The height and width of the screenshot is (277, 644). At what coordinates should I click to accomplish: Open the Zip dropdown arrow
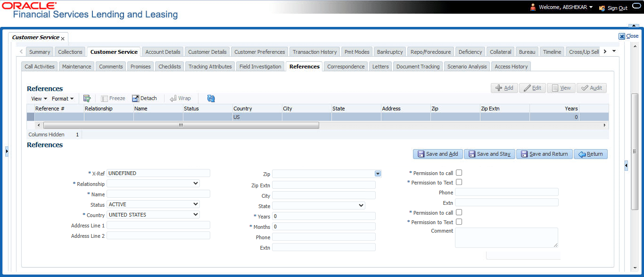[378, 174]
